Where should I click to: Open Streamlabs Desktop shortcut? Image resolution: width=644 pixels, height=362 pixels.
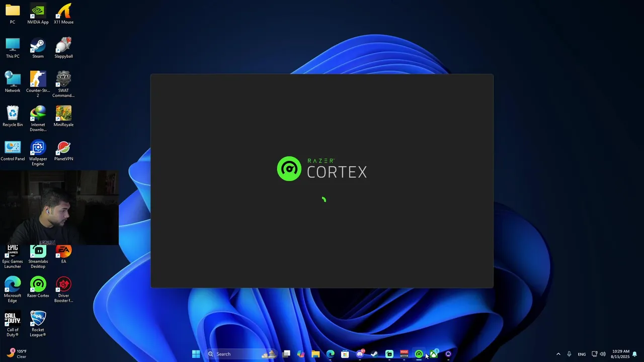(38, 256)
